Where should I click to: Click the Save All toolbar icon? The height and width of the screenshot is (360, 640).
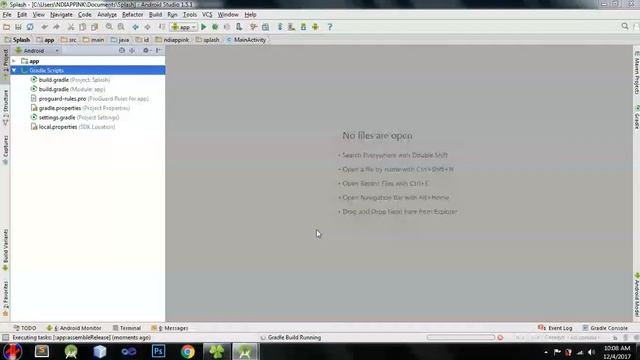pos(18,27)
